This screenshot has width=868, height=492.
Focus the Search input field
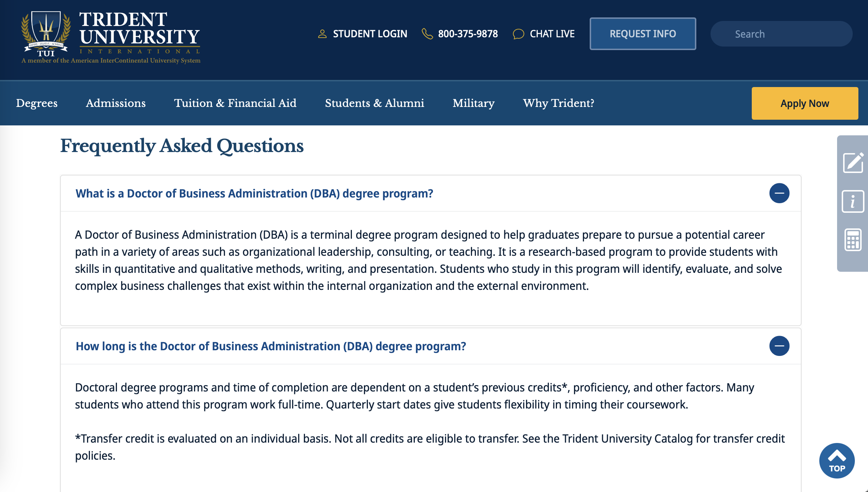pos(781,34)
